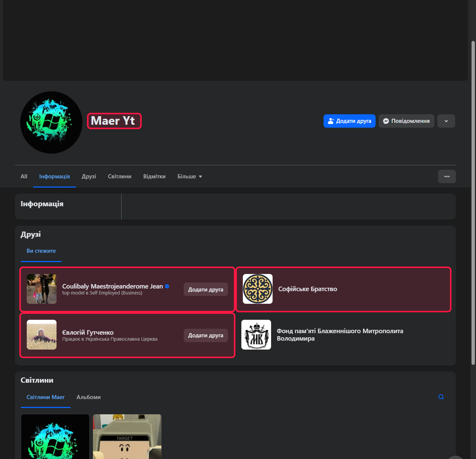Click the name Євлогій Гутченко

pos(88,332)
